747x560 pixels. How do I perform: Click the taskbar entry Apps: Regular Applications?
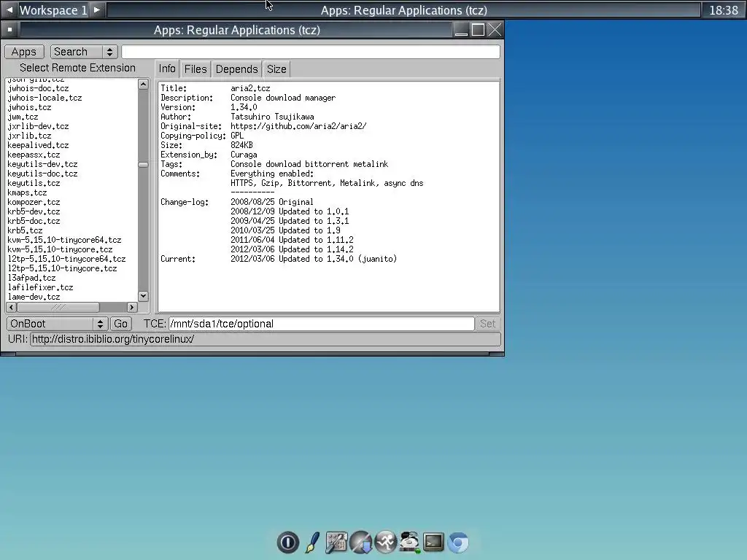(404, 10)
